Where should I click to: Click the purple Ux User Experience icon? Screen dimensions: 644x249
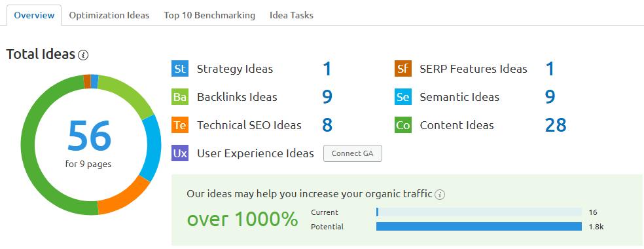[x=180, y=153]
